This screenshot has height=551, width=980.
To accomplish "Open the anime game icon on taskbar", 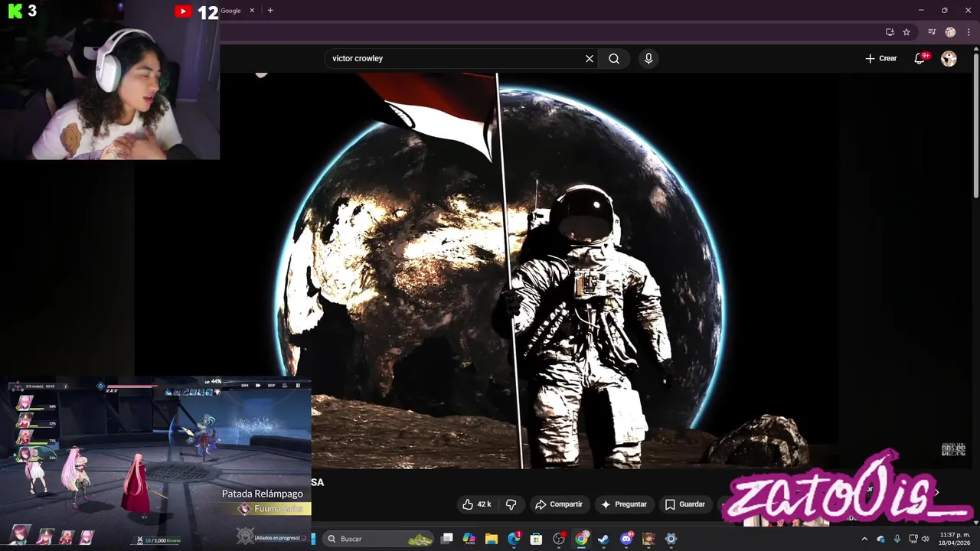I will [x=648, y=539].
